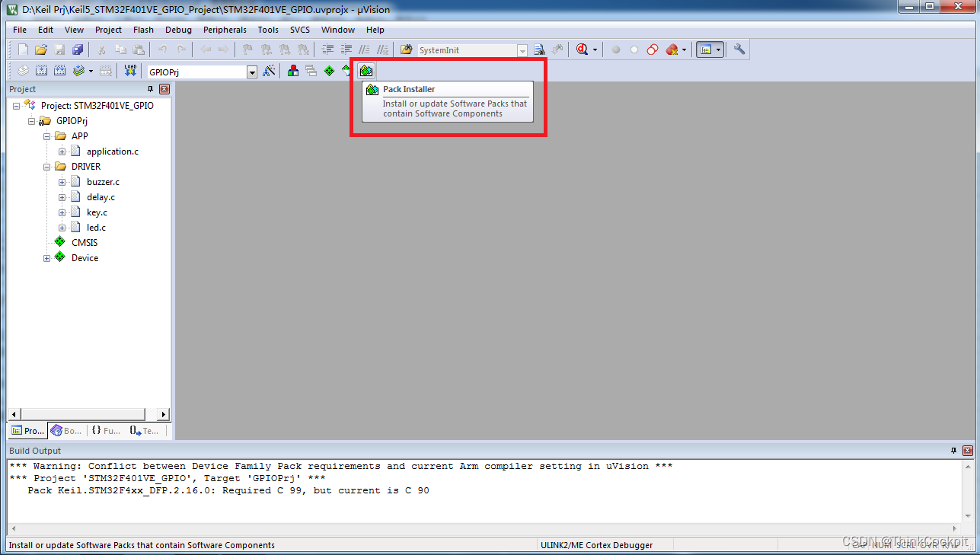Click the SystemInit search input field
This screenshot has height=555, width=980.
466,50
